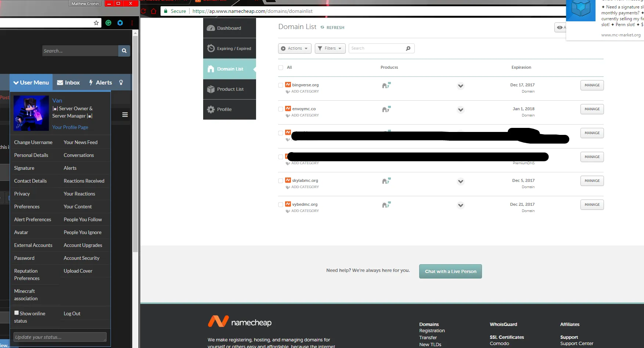The image size is (644, 348).
Task: Open Expiring / Expired in the sidebar
Action: pyautogui.click(x=230, y=49)
